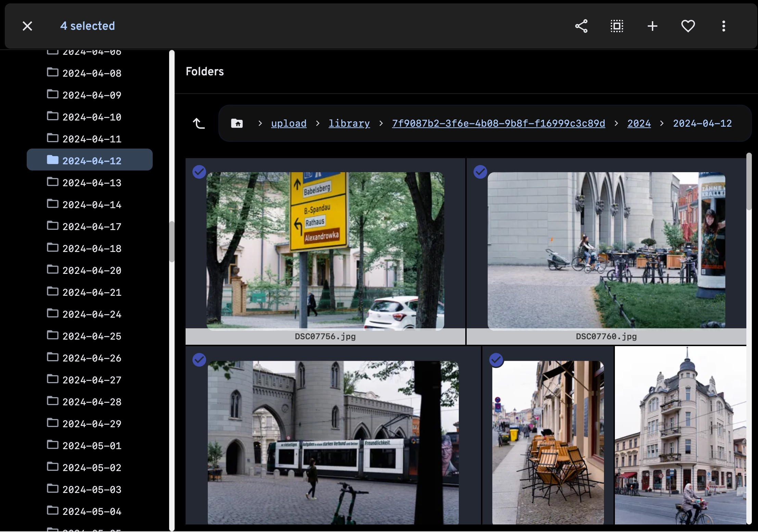758x532 pixels.
Task: Click the Folders page heading
Action: 205,72
